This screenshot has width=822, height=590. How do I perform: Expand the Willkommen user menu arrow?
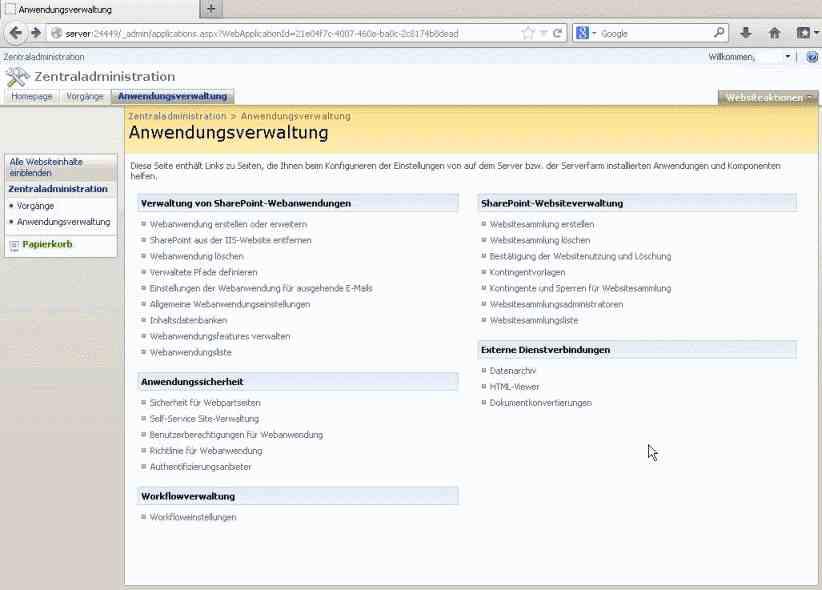(787, 57)
